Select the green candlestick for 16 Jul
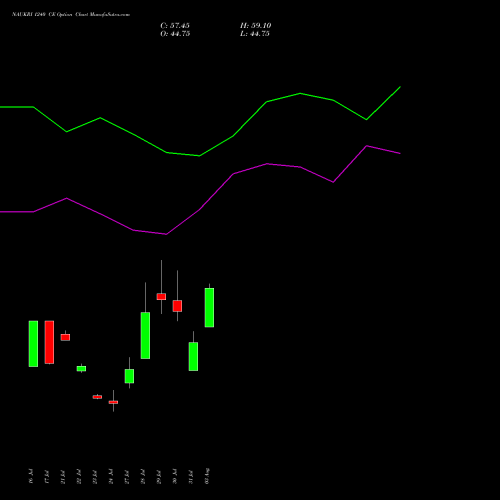This screenshot has height=500, width=500. click(33, 344)
